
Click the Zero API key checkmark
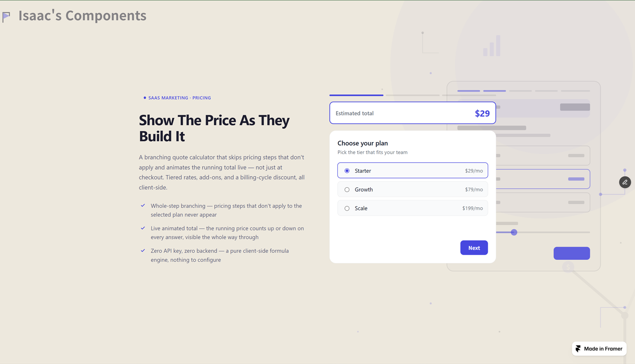click(x=143, y=250)
